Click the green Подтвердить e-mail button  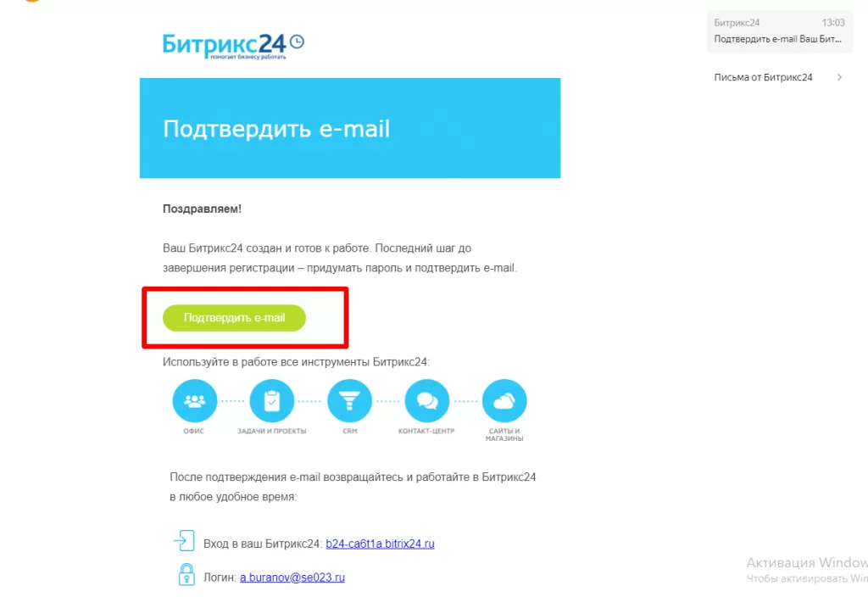[x=234, y=318]
